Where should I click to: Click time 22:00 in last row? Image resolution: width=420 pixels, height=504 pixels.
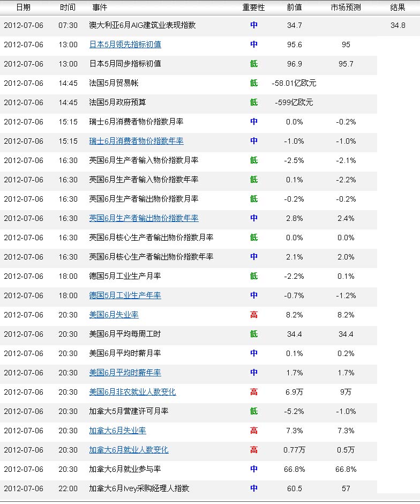(x=68, y=488)
